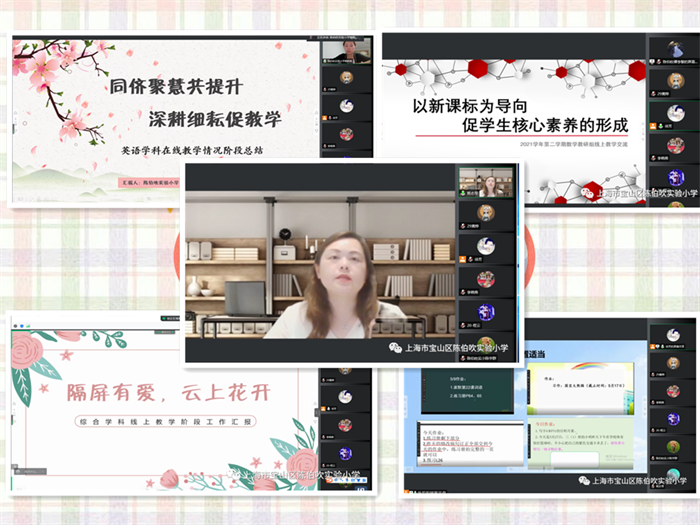Select the blue avatar in the top-right window
The height and width of the screenshot is (525, 700).
click(675, 178)
